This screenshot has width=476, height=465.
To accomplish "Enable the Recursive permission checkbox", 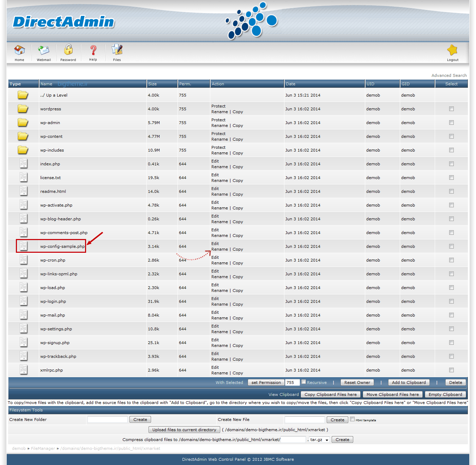I will click(x=303, y=382).
